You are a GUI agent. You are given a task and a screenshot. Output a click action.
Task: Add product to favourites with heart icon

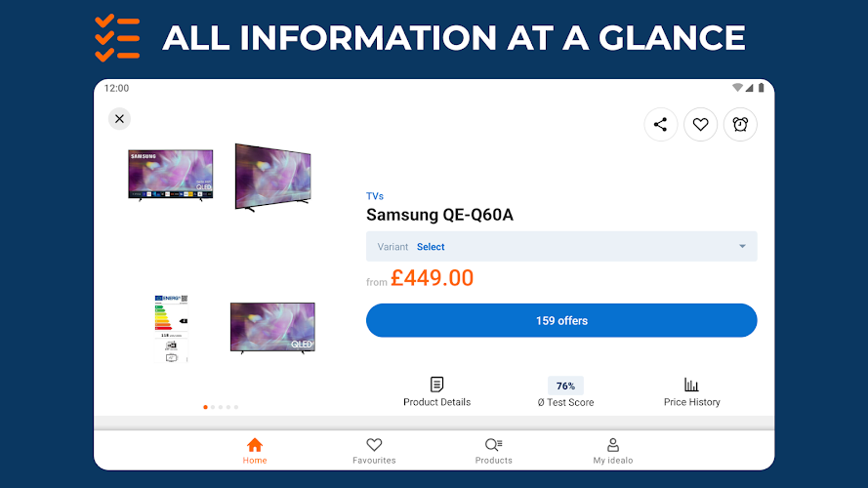pyautogui.click(x=700, y=124)
